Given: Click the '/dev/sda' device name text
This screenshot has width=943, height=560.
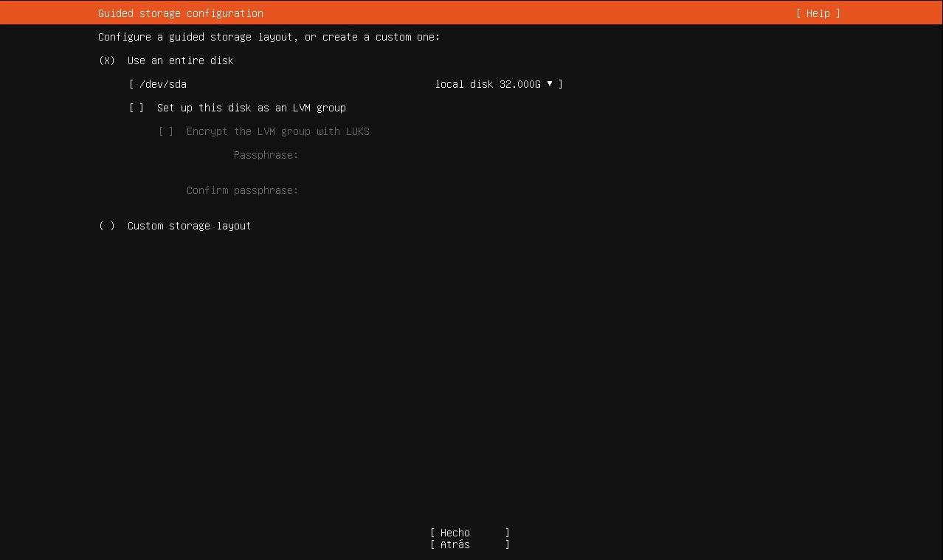Looking at the screenshot, I should pyautogui.click(x=162, y=84).
